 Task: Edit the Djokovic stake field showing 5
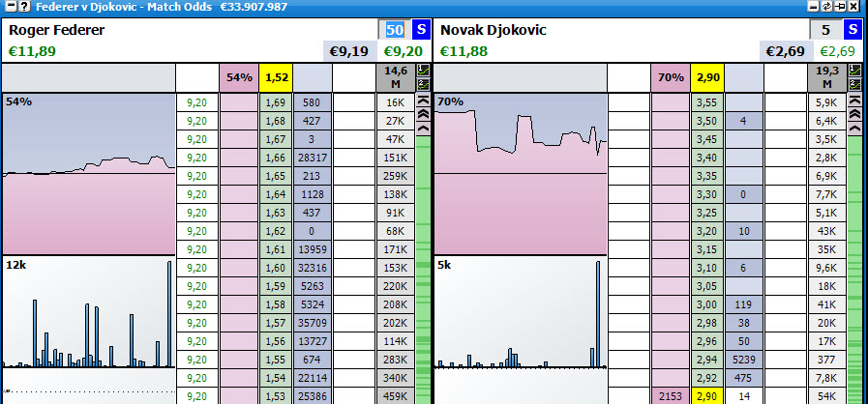tap(826, 29)
